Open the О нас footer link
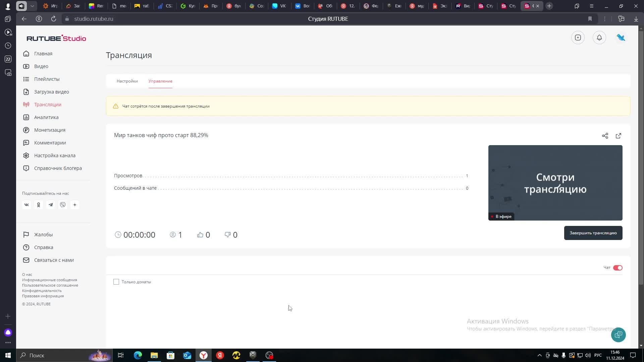This screenshot has height=362, width=644. [27, 275]
